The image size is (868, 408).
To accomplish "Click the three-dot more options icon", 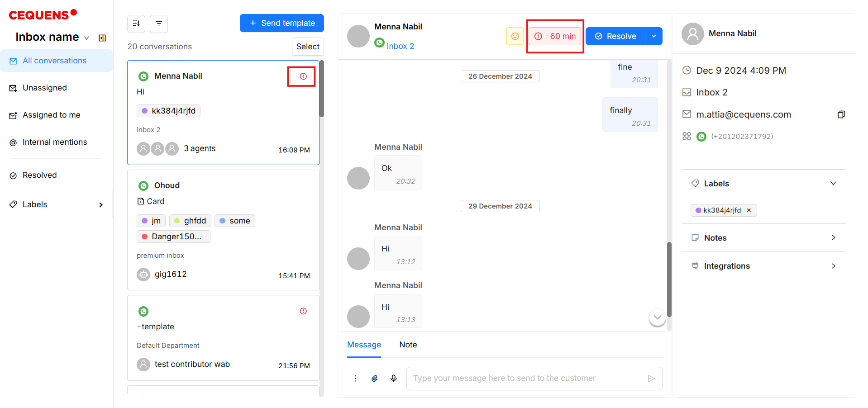I will (x=356, y=379).
